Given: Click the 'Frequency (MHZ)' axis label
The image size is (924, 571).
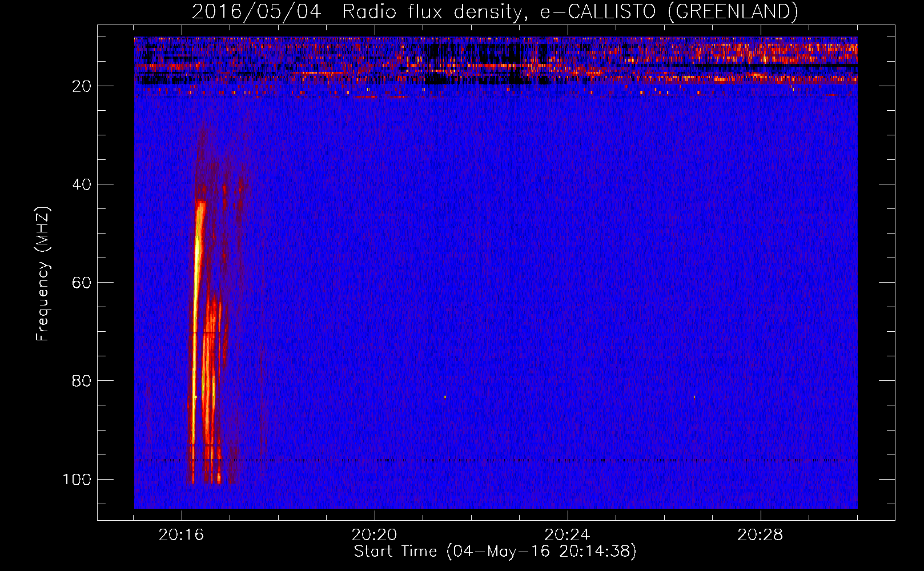Looking at the screenshot, I should tap(43, 274).
